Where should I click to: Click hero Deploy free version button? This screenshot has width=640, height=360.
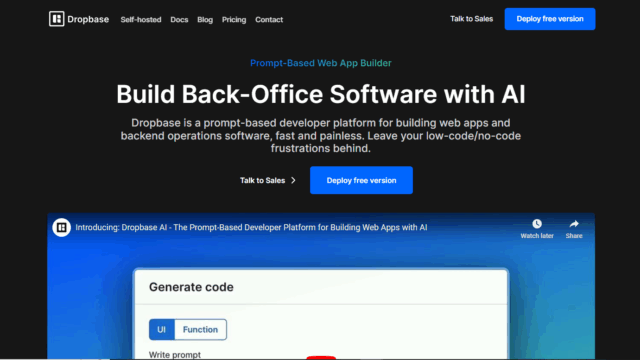tap(361, 180)
